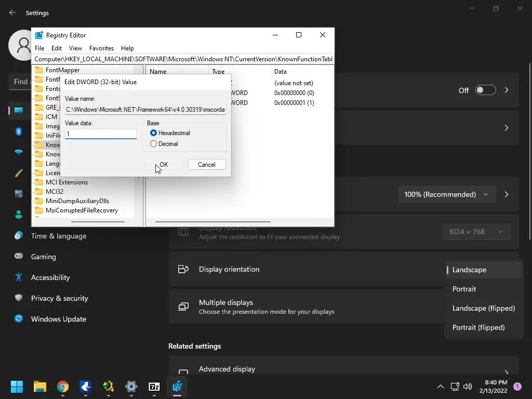This screenshot has width=532, height=399.
Task: Open Network wifi icon in Settings sidebar
Action: [19, 152]
